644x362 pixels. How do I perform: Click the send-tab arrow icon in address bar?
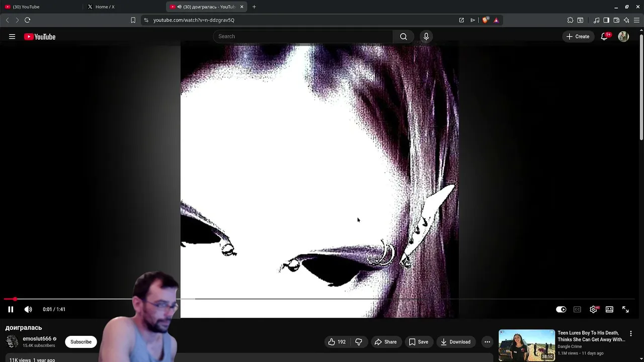pos(473,20)
